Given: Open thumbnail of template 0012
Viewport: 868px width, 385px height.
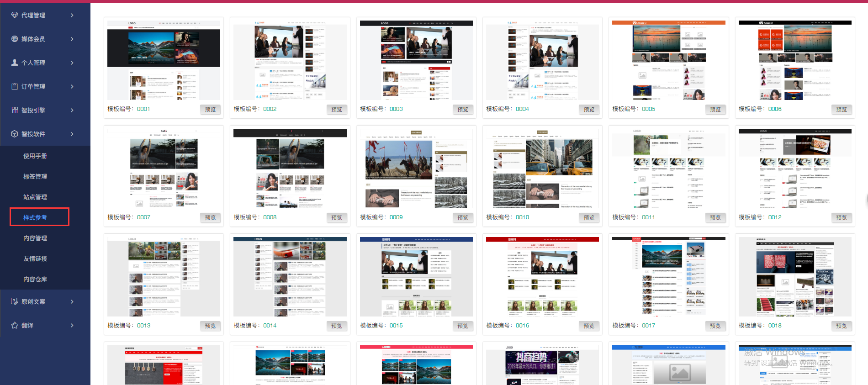Looking at the screenshot, I should click(x=795, y=169).
